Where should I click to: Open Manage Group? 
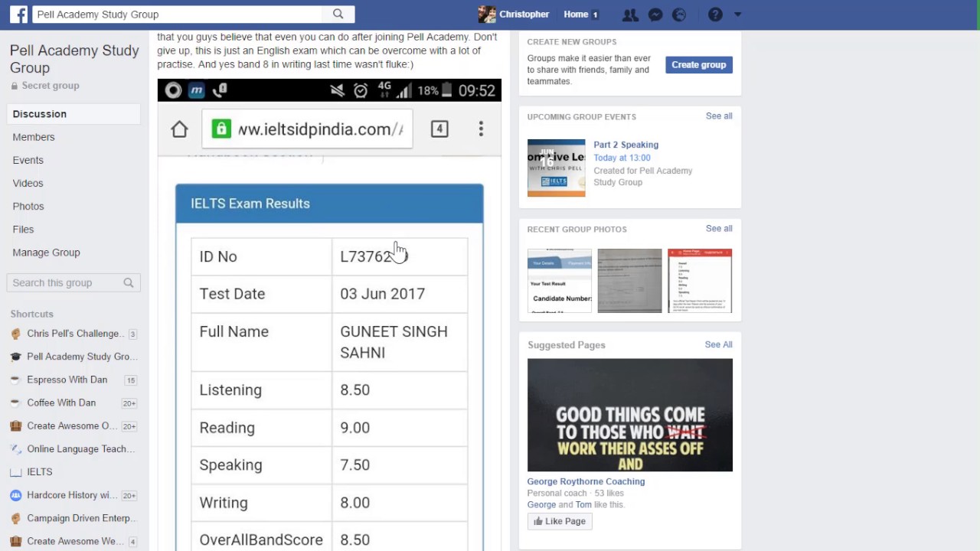(46, 252)
